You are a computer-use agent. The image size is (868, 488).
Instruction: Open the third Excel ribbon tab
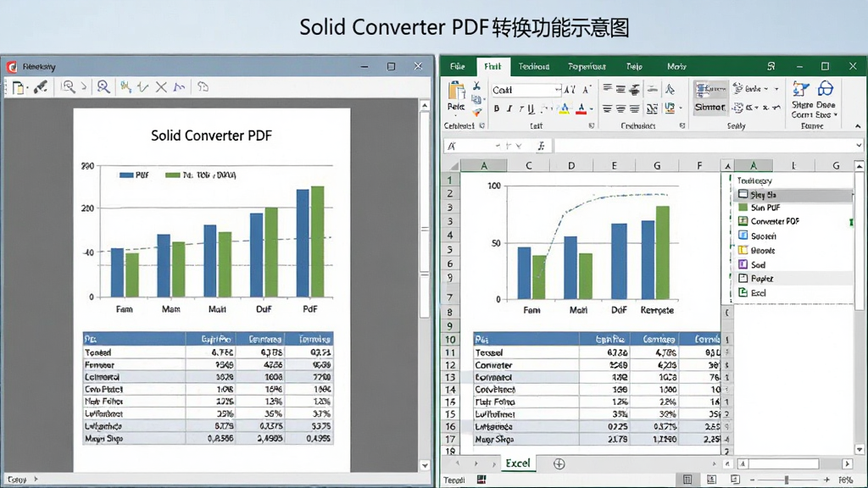(x=534, y=66)
